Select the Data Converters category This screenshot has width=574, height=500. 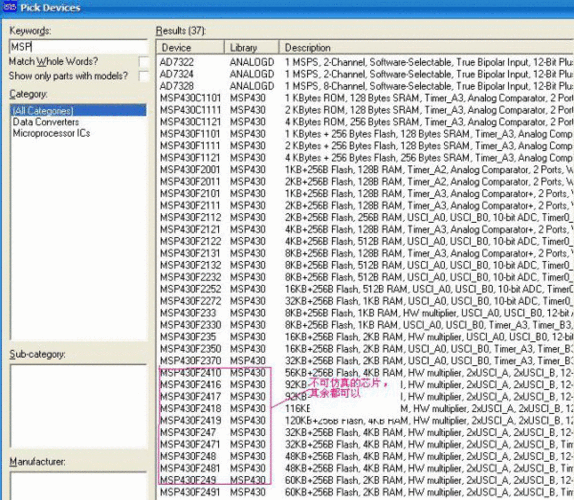coord(46,122)
